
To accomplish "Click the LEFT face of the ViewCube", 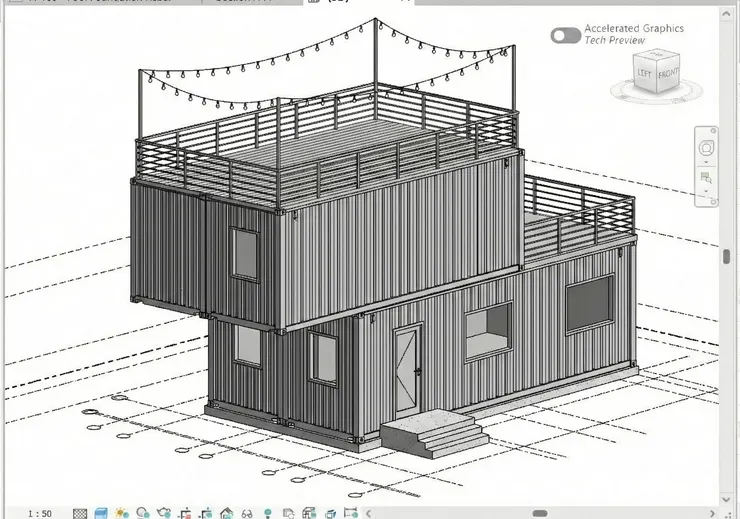I will pyautogui.click(x=644, y=74).
